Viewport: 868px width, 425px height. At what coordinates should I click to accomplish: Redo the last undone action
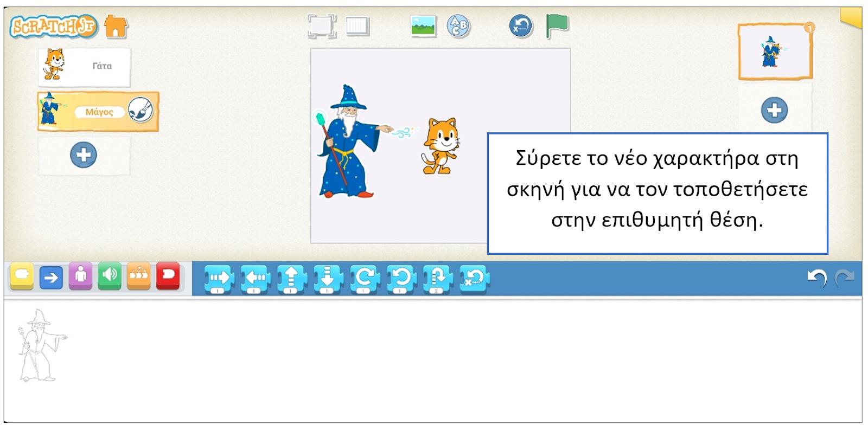pos(845,278)
